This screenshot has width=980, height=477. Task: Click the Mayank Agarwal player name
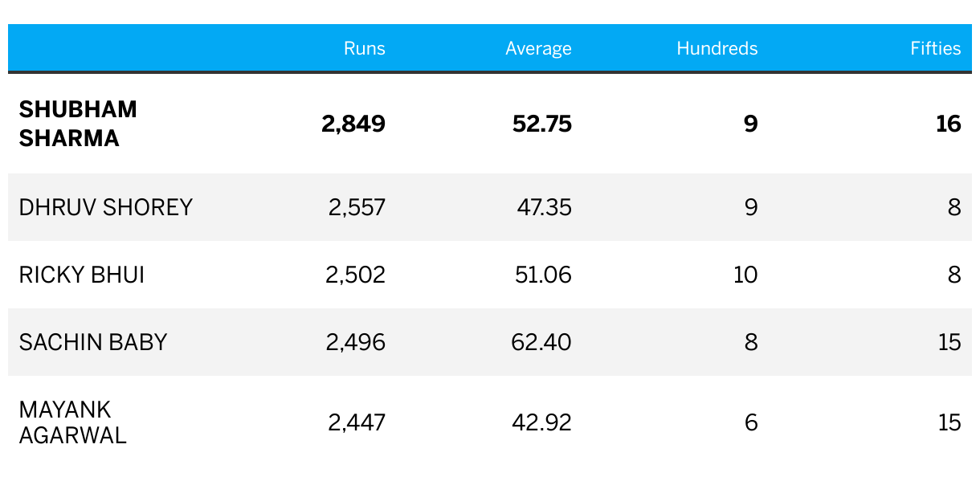click(73, 422)
